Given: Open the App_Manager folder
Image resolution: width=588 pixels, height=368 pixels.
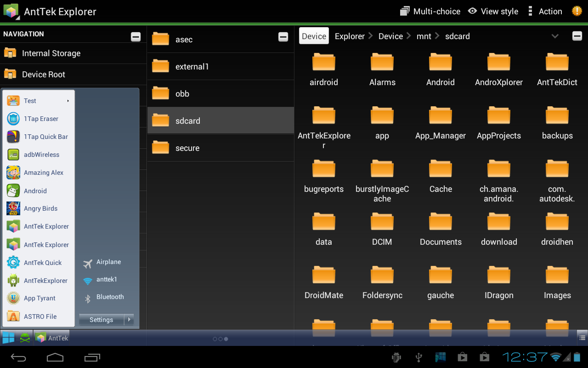Looking at the screenshot, I should tap(441, 122).
